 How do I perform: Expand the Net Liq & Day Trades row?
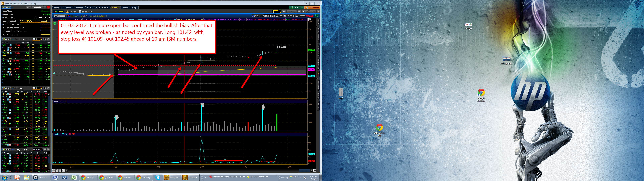pyautogui.click(x=2, y=24)
